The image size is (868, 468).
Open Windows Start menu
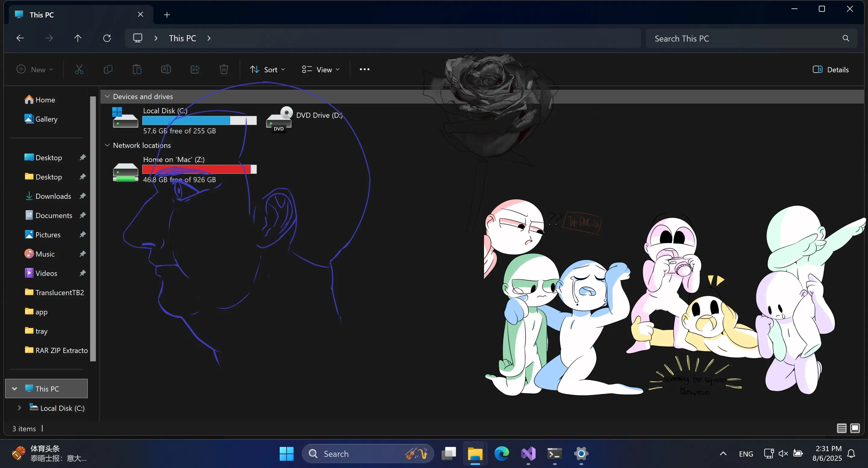[x=286, y=454]
